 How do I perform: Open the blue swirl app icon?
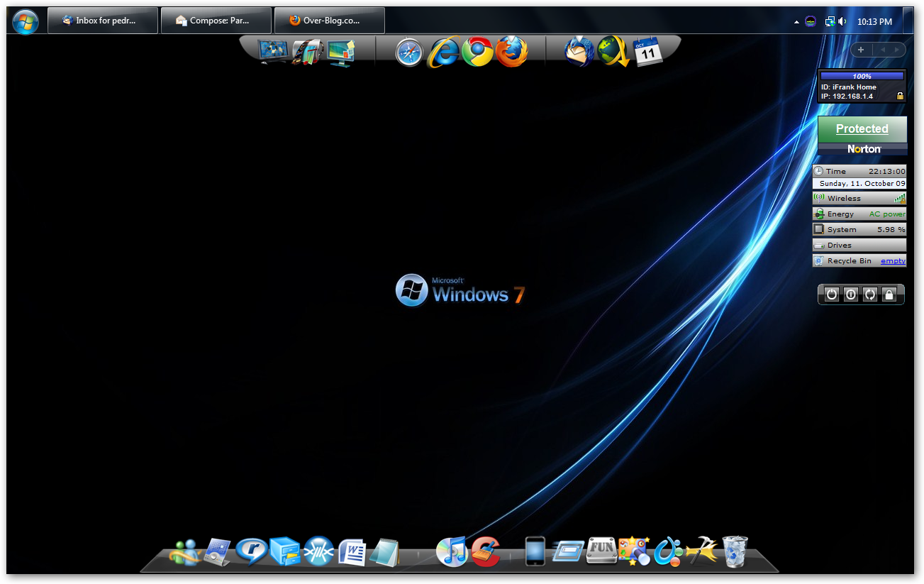pos(668,551)
